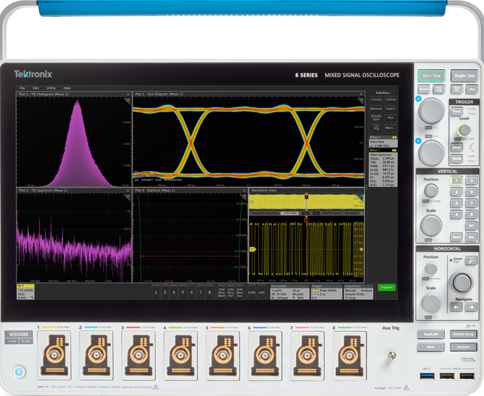The width and height of the screenshot is (484, 396).
Task: Activate channel 6 on the settings bar
Action: click(192, 292)
